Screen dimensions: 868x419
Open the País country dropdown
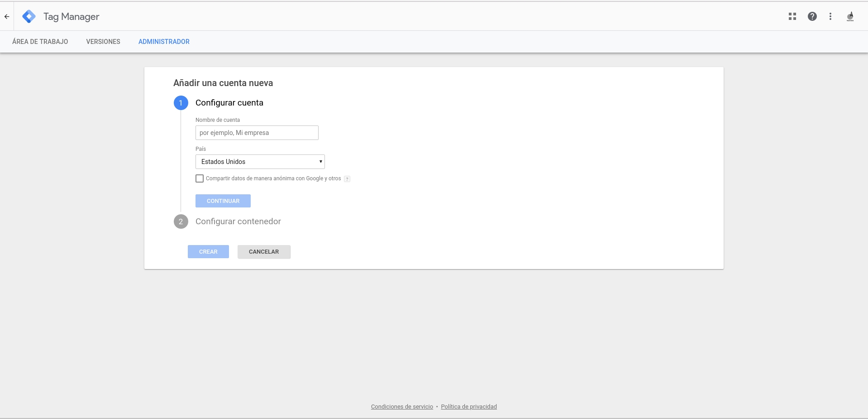pos(260,162)
